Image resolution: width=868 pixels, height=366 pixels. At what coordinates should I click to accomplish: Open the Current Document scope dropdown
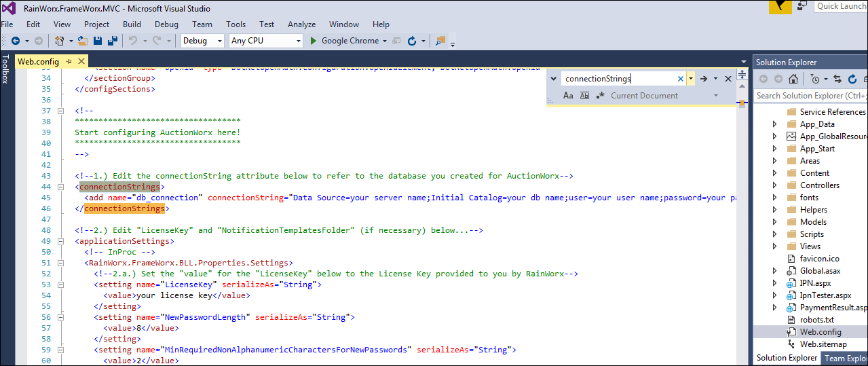click(x=716, y=96)
